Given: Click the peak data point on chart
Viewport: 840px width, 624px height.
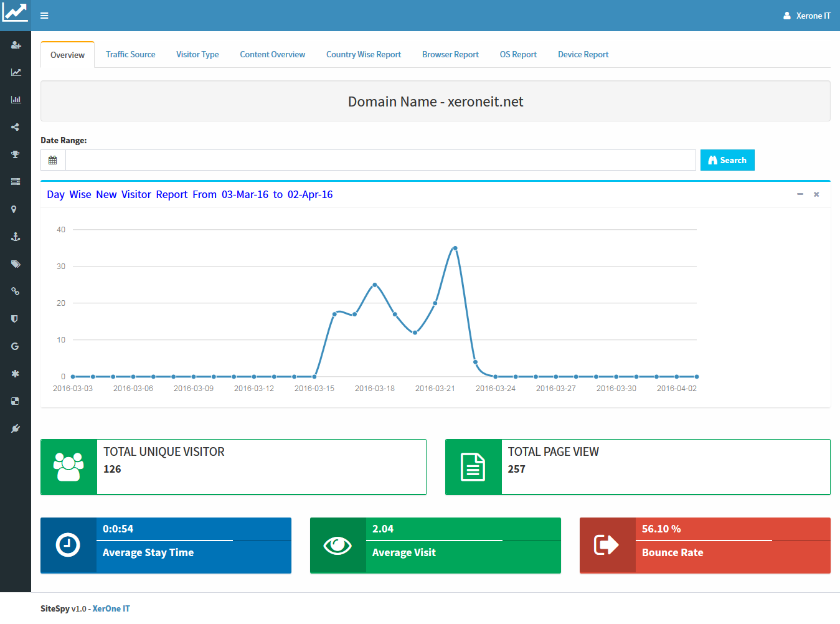Looking at the screenshot, I should (x=455, y=248).
